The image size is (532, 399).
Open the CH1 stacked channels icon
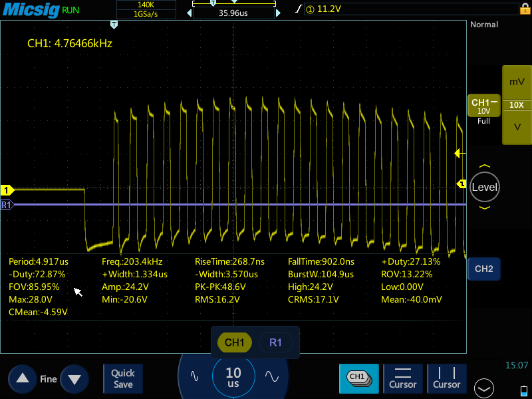[x=359, y=378]
